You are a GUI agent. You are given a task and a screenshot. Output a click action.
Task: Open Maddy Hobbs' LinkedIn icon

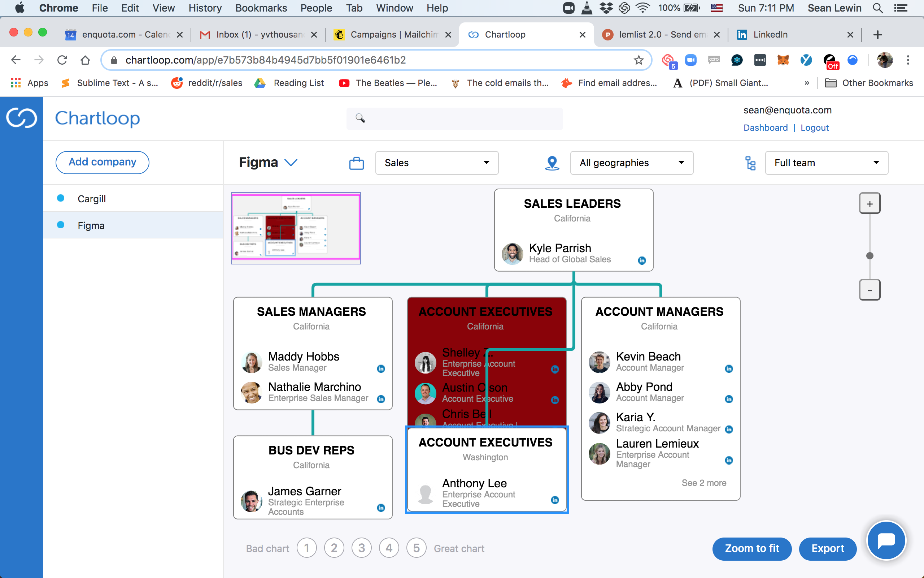[x=381, y=368]
